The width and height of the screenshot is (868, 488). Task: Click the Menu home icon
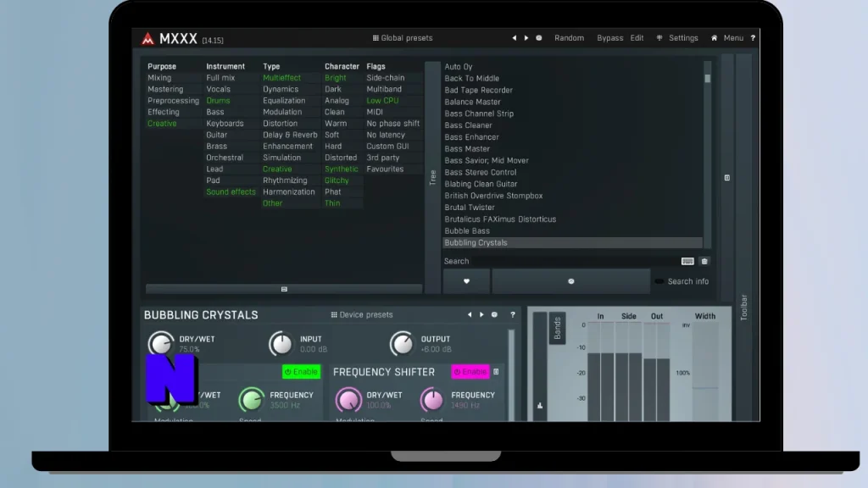coord(714,38)
